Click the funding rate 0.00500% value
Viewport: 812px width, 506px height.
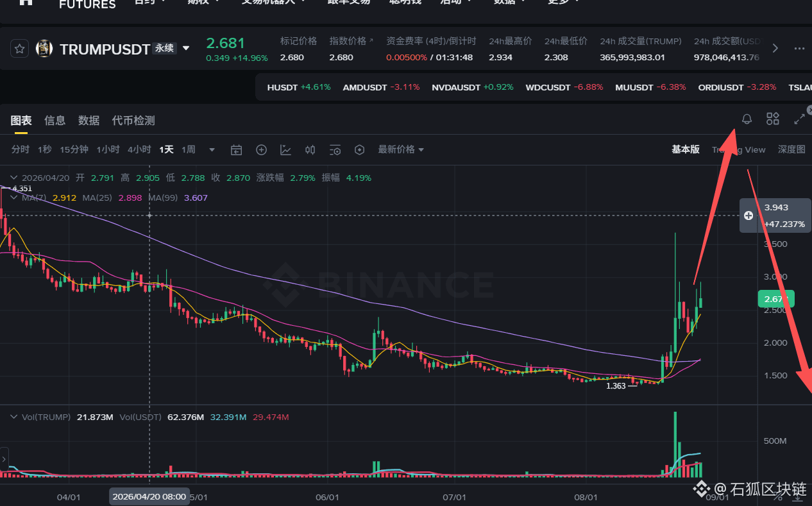point(407,57)
